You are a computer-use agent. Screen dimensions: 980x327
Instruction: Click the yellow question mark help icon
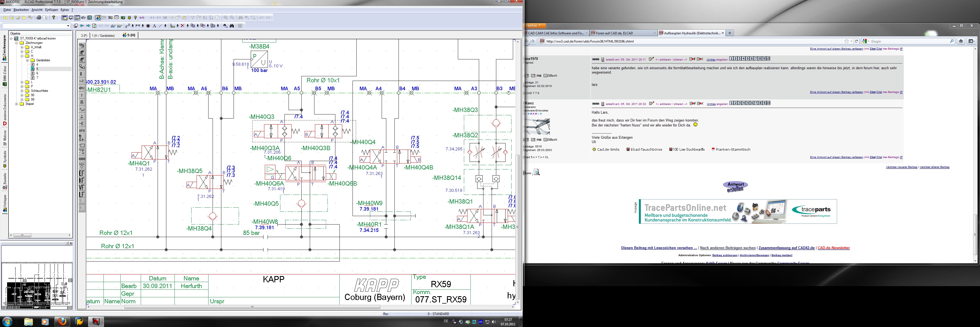54,18
